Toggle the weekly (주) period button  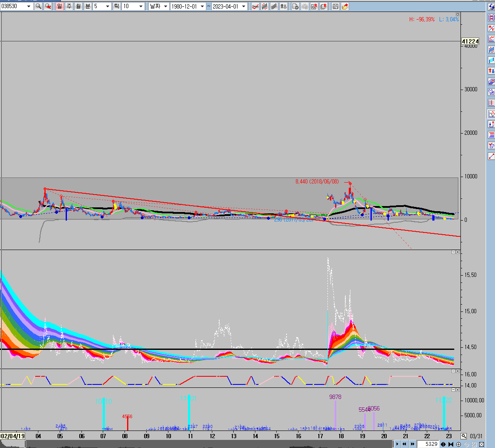click(x=69, y=6)
